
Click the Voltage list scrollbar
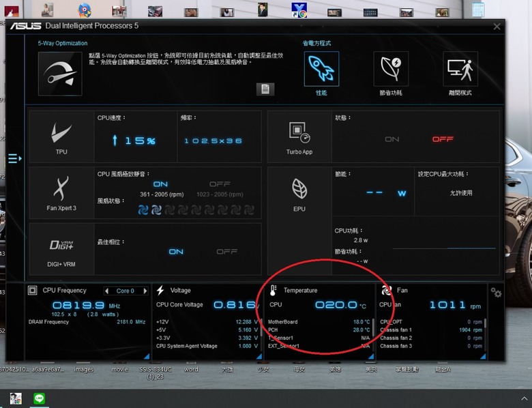point(261,327)
